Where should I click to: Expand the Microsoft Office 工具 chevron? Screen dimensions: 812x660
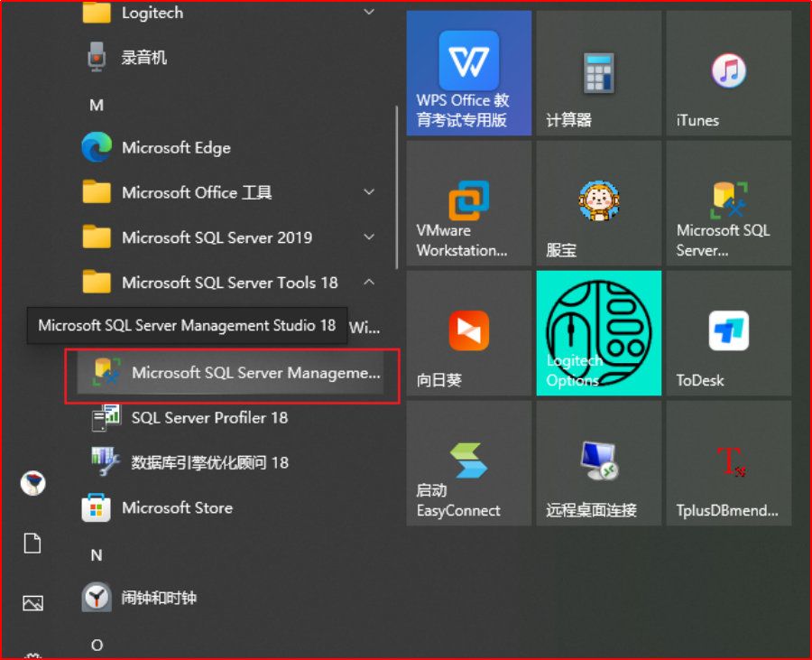point(369,191)
